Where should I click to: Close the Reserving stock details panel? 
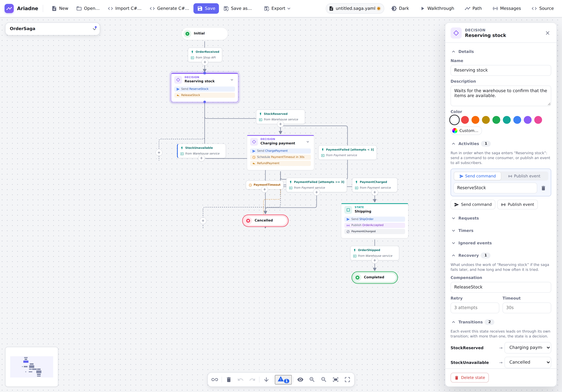(548, 33)
